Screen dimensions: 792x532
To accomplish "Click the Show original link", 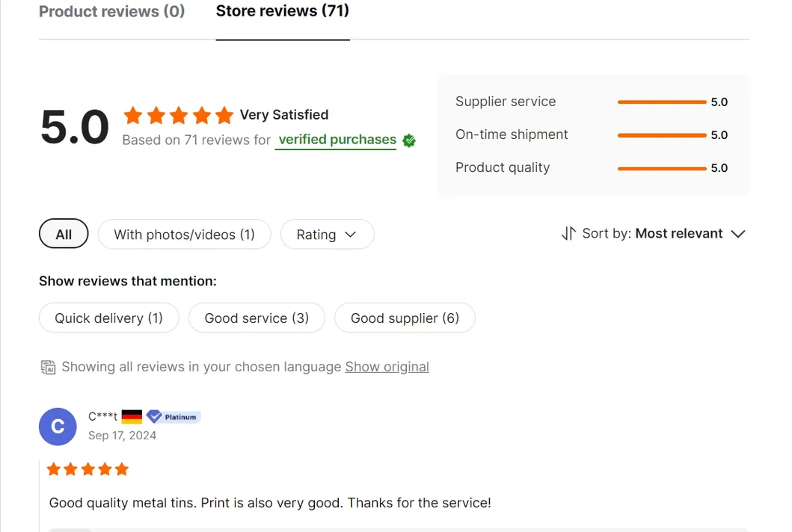I will click(x=387, y=367).
